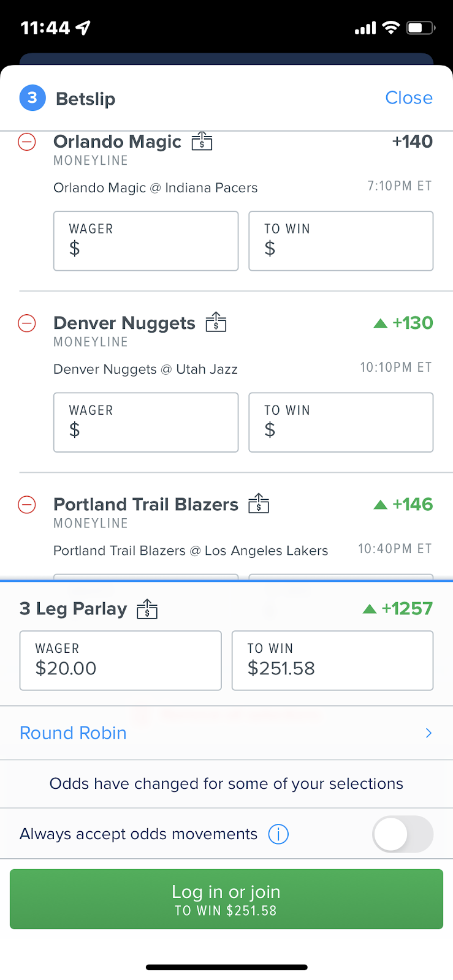
Task: Remove Portland Trail Blazers bet from betslip
Action: tap(27, 505)
